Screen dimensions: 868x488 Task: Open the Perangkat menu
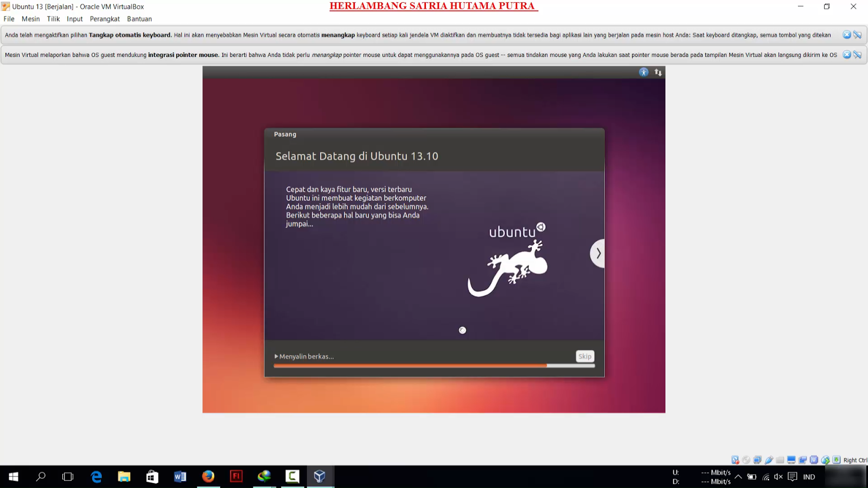[x=105, y=19]
